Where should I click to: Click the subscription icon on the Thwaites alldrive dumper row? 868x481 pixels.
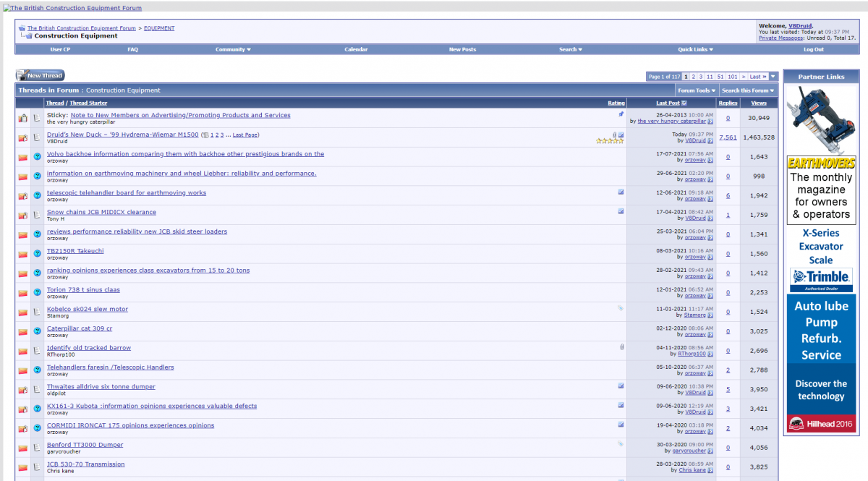click(621, 386)
